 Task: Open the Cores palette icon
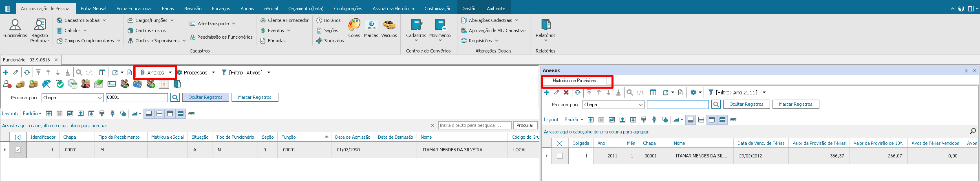pos(354,28)
